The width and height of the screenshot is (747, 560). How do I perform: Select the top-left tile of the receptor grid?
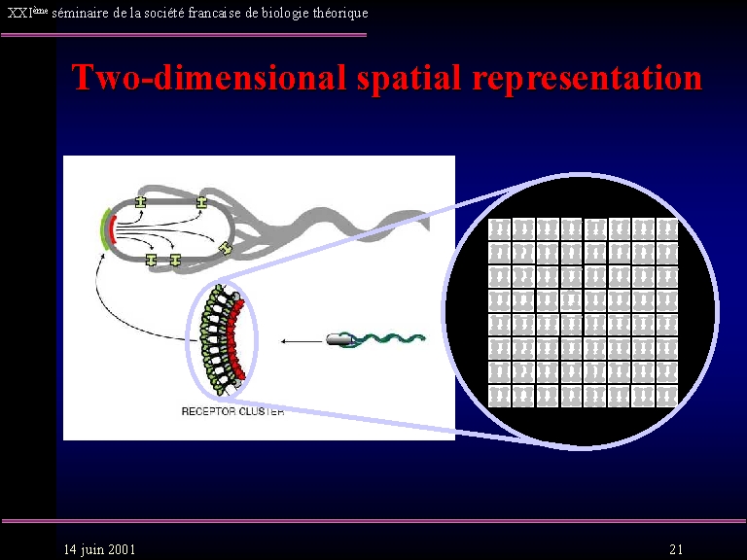(x=499, y=229)
